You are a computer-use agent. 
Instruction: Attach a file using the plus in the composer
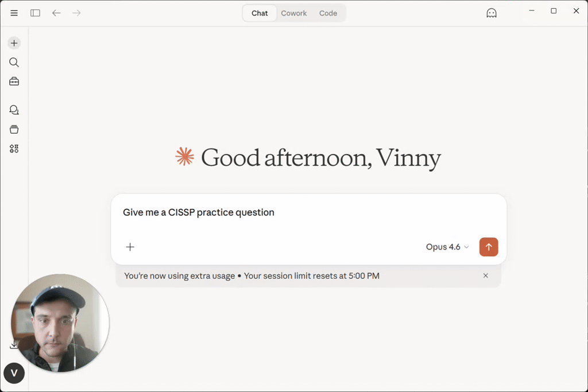click(x=130, y=247)
